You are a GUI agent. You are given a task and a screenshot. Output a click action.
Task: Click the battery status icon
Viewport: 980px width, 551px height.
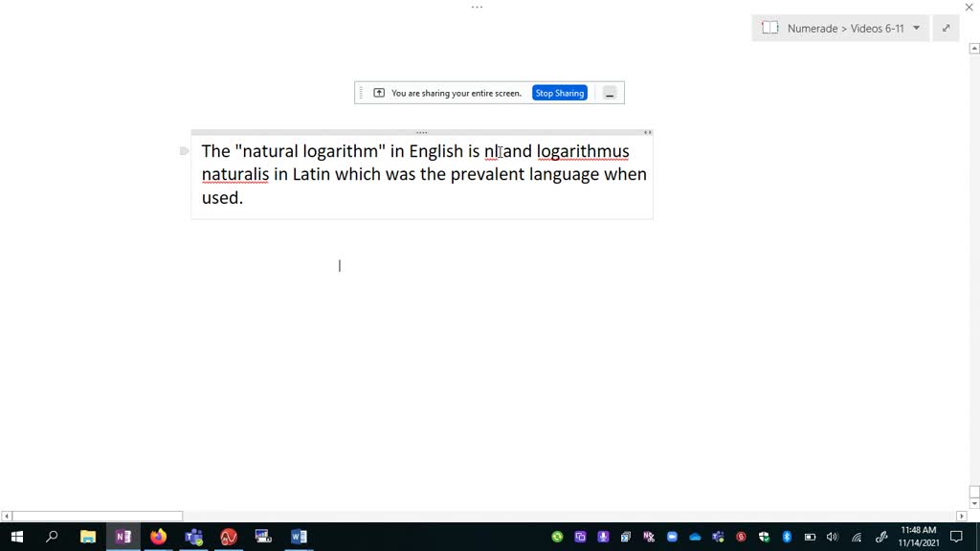point(809,537)
